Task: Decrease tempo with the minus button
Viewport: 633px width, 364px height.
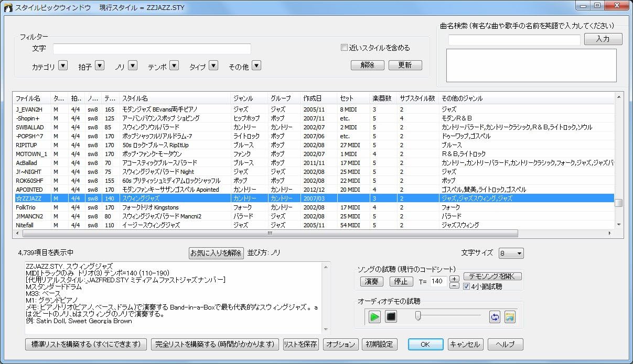Action: (454, 285)
